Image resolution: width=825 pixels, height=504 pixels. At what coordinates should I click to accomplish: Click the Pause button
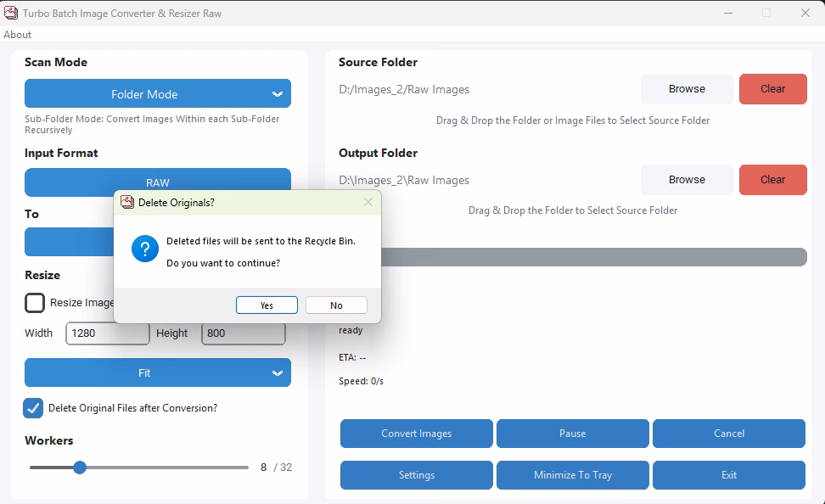pos(572,434)
